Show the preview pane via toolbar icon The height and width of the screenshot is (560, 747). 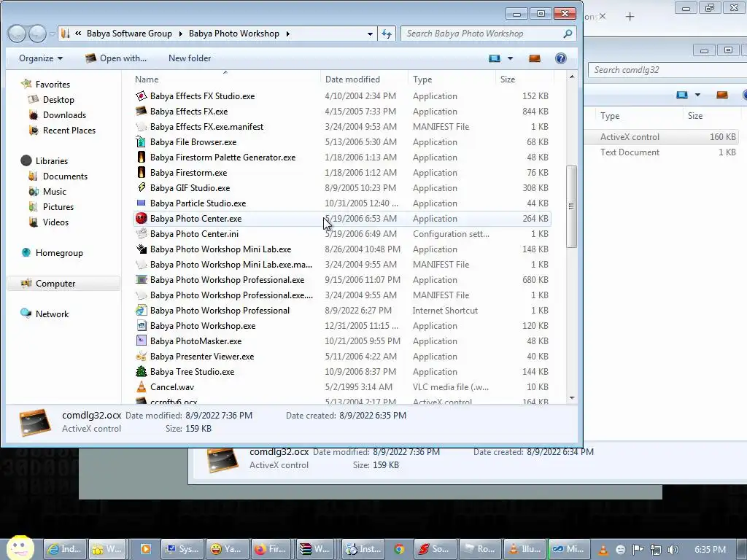tap(535, 58)
